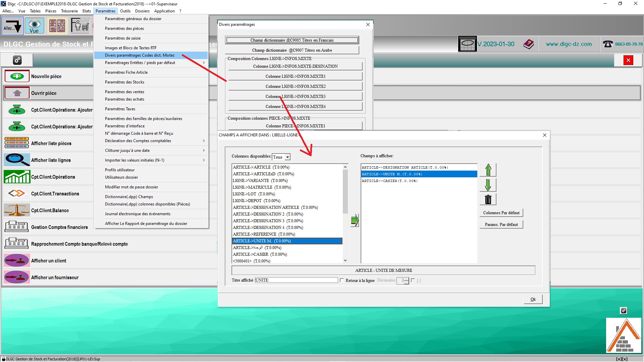
Task: Delete selected field with trash icon
Action: (488, 199)
